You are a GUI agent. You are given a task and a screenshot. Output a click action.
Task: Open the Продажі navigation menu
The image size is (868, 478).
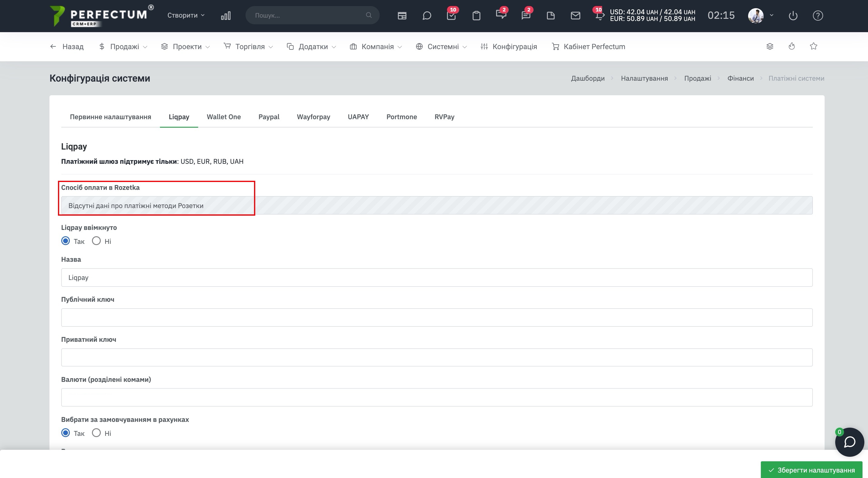pyautogui.click(x=123, y=46)
